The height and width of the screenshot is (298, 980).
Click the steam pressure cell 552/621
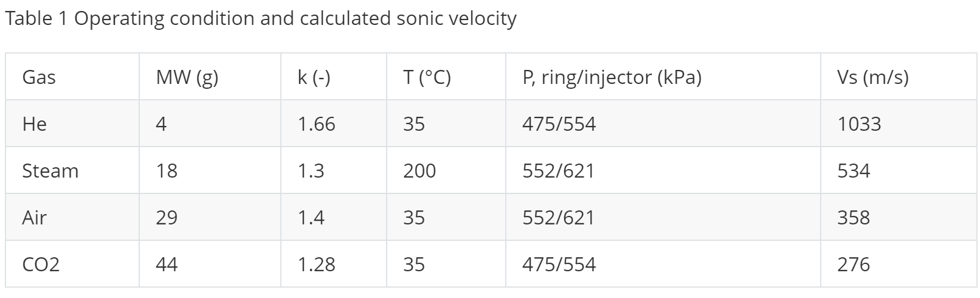click(x=559, y=171)
